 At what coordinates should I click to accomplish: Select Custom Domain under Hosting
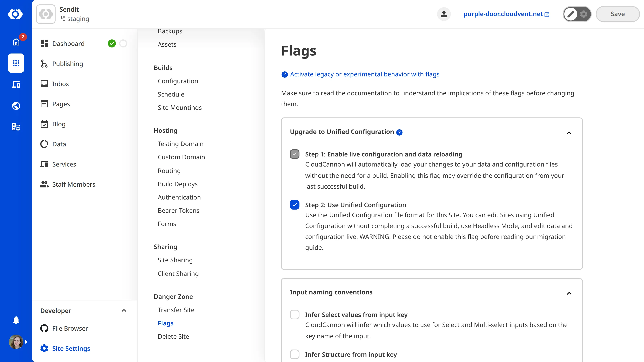point(181,157)
